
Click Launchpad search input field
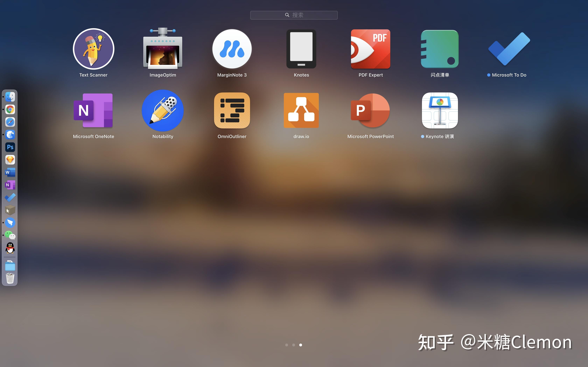tap(294, 15)
